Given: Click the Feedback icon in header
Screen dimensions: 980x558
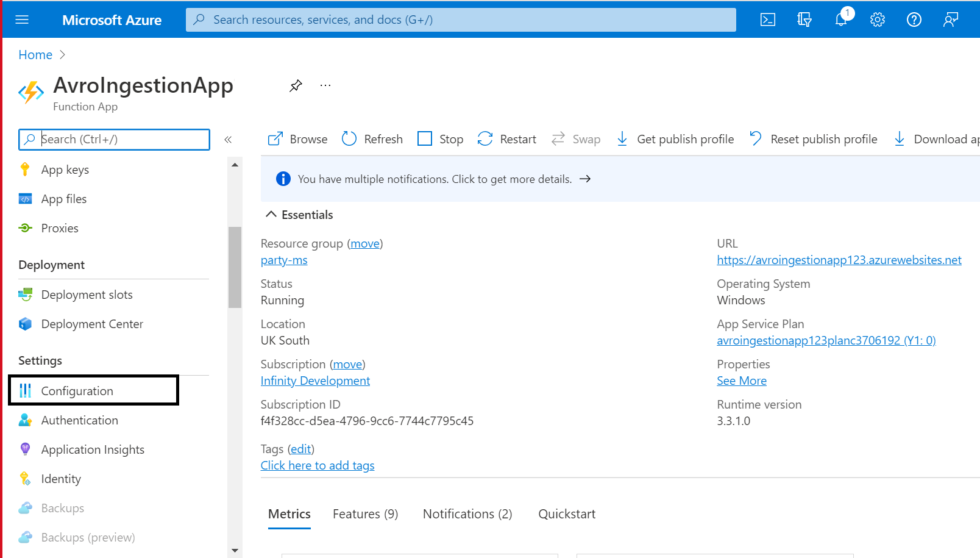Looking at the screenshot, I should click(951, 20).
